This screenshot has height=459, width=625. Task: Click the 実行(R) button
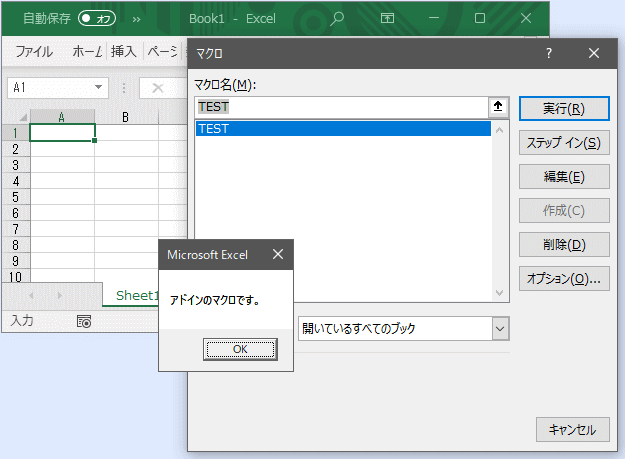coord(564,108)
